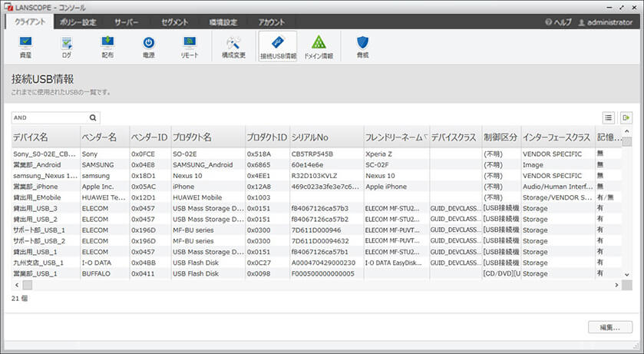
Task: Click the list view icon above table
Action: coord(608,117)
